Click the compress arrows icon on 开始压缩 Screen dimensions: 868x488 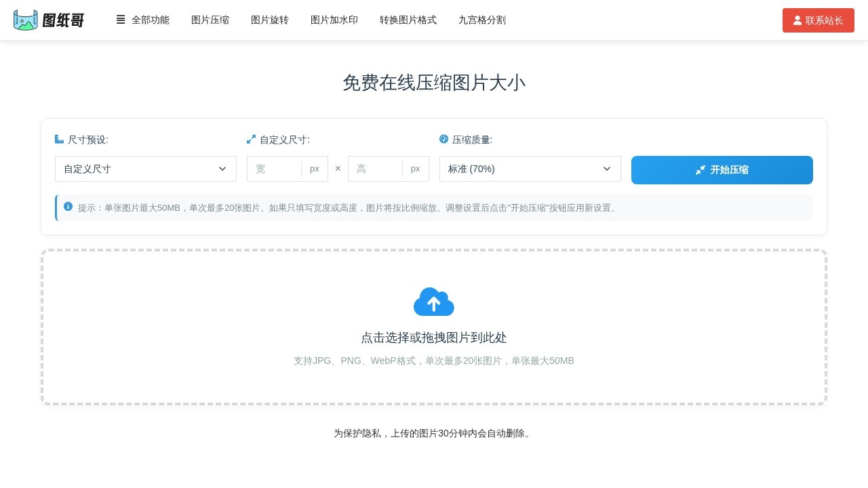701,169
